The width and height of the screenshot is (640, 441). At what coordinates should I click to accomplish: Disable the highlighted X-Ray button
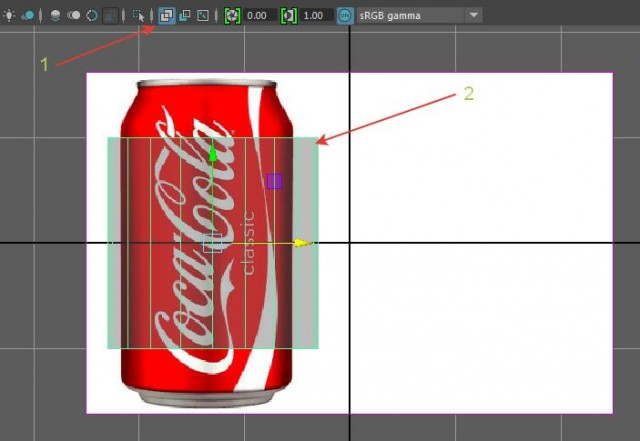(x=164, y=16)
